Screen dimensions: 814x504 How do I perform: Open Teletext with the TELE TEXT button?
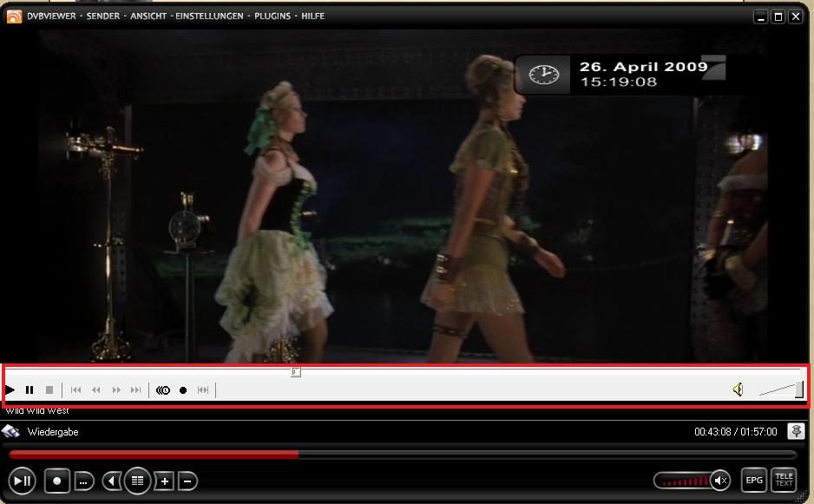pos(784,480)
